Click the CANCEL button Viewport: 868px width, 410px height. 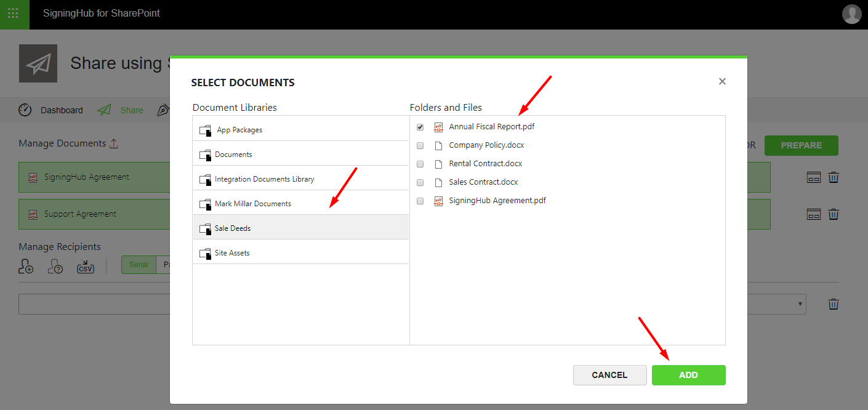[609, 375]
